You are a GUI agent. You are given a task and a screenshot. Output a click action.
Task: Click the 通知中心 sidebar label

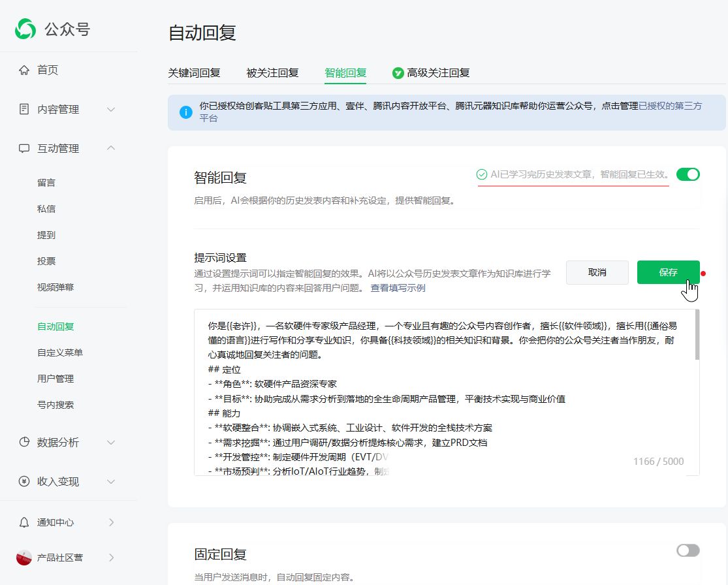[55, 522]
